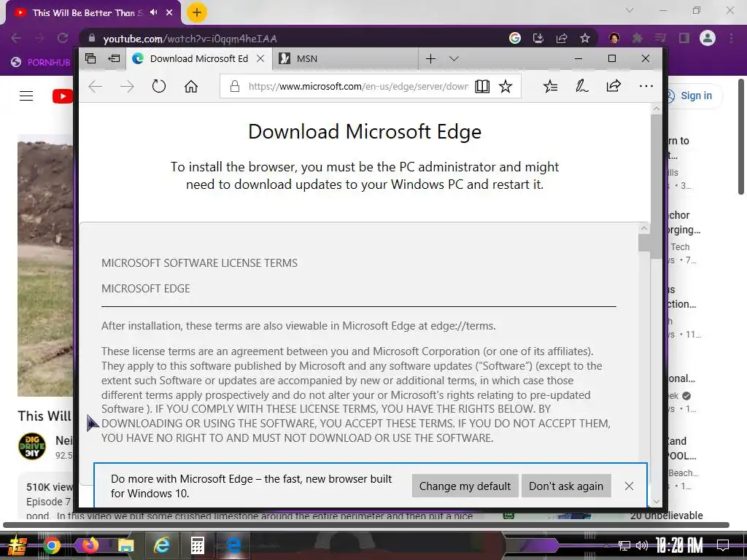The height and width of the screenshot is (560, 747).
Task: Dismiss the Do more with Edge banner
Action: pyautogui.click(x=629, y=486)
